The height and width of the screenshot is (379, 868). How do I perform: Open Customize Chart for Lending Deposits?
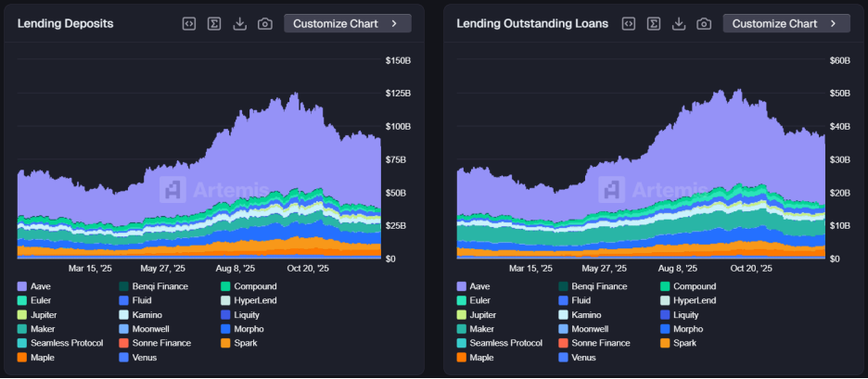(x=347, y=23)
